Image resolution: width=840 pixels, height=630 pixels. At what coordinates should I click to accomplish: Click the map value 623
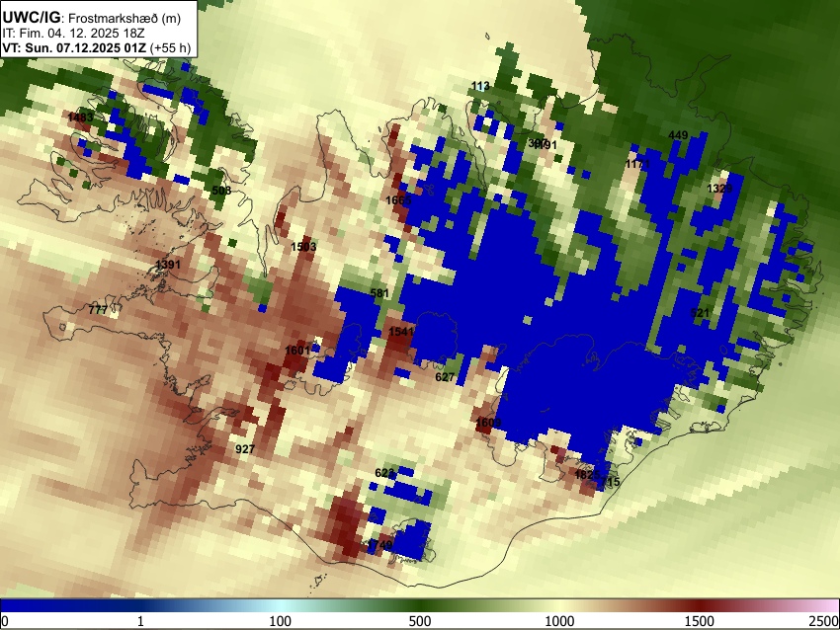point(384,473)
